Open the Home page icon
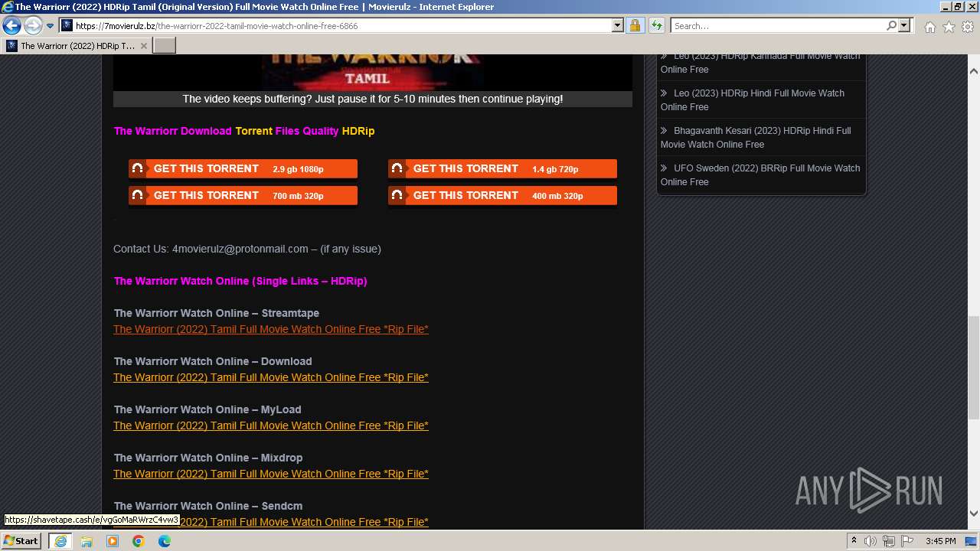 [929, 27]
